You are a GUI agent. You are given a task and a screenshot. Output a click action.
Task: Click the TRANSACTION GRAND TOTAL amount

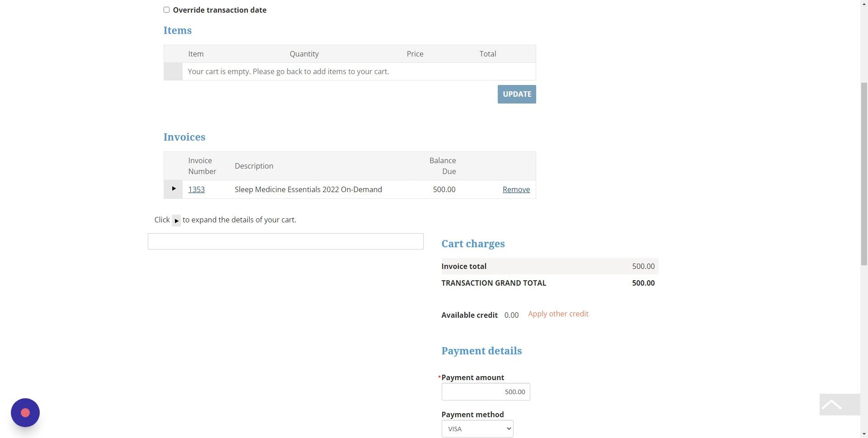point(643,283)
